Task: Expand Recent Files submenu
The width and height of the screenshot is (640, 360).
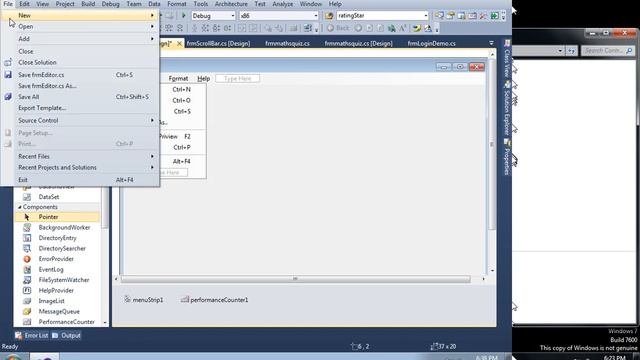Action: pyautogui.click(x=80, y=156)
